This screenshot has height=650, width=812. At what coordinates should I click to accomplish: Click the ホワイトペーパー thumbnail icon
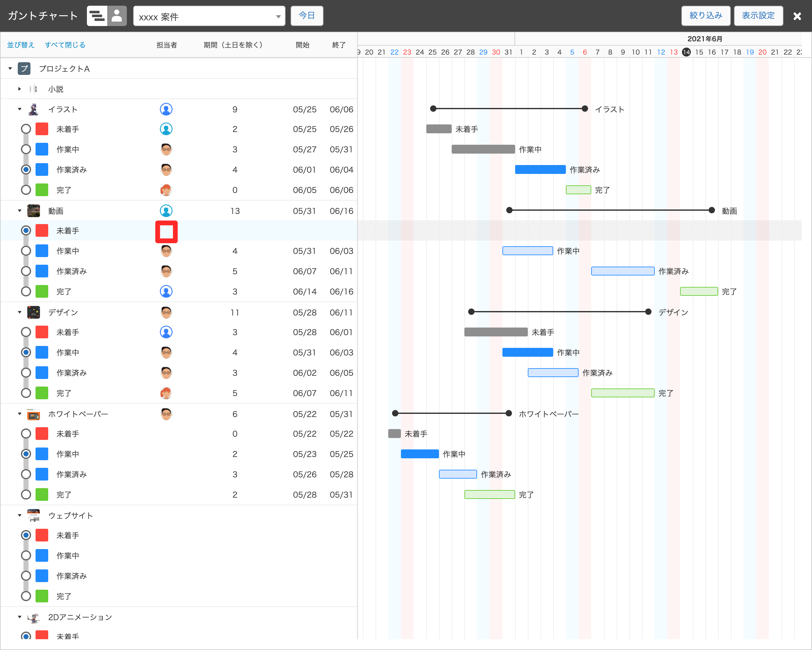34,414
